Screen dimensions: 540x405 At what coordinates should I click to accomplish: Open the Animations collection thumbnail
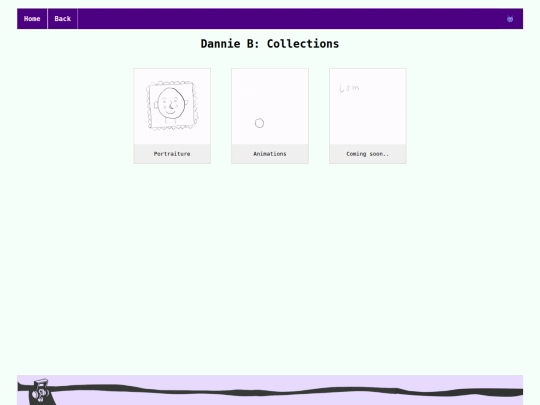[270, 106]
